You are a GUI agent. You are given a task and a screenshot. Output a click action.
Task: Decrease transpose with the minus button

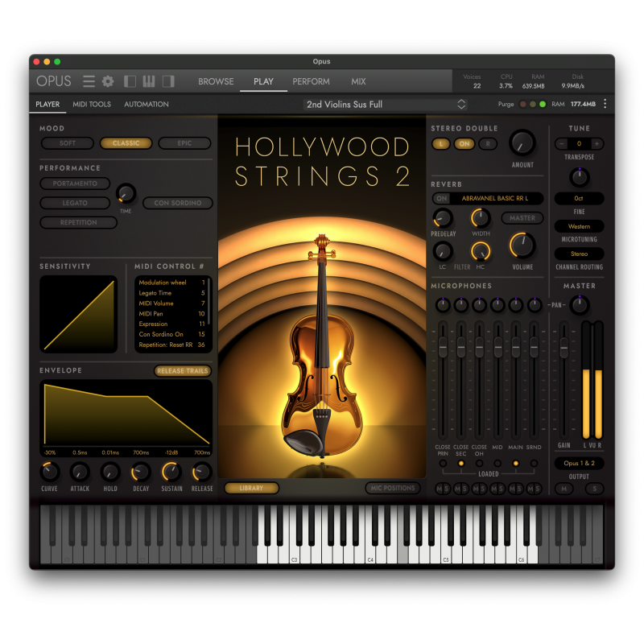coord(561,144)
